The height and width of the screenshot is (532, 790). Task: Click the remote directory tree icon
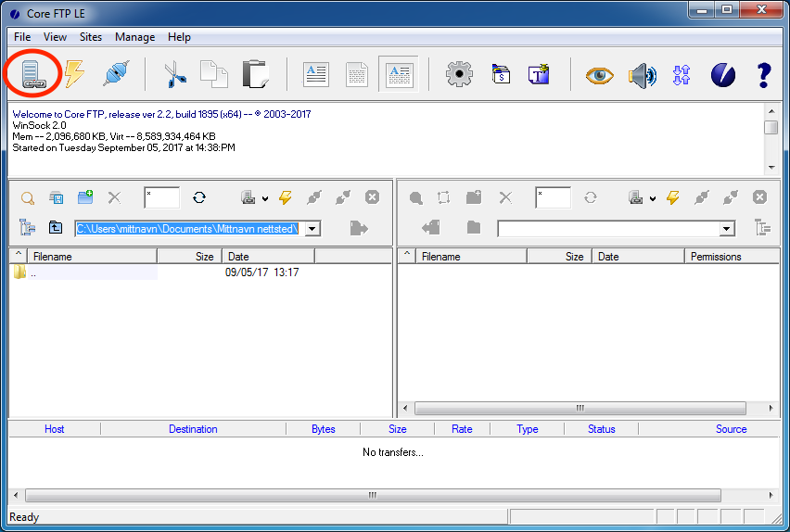click(763, 228)
